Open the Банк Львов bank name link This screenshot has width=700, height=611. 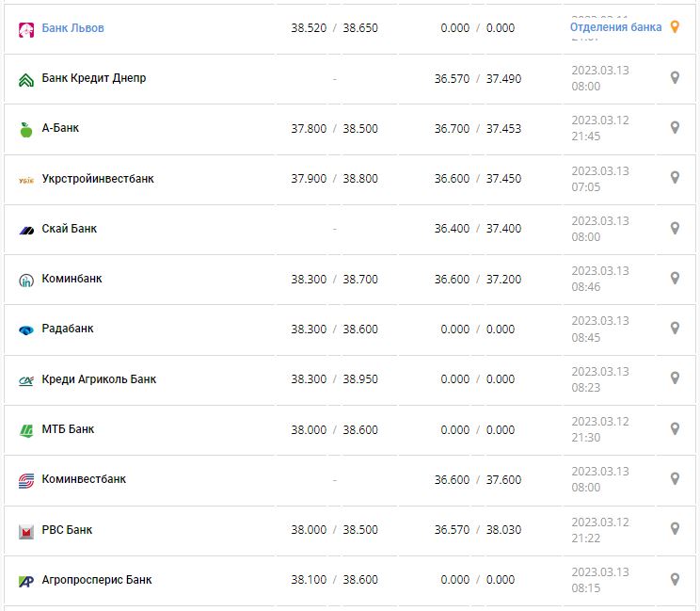(x=73, y=28)
